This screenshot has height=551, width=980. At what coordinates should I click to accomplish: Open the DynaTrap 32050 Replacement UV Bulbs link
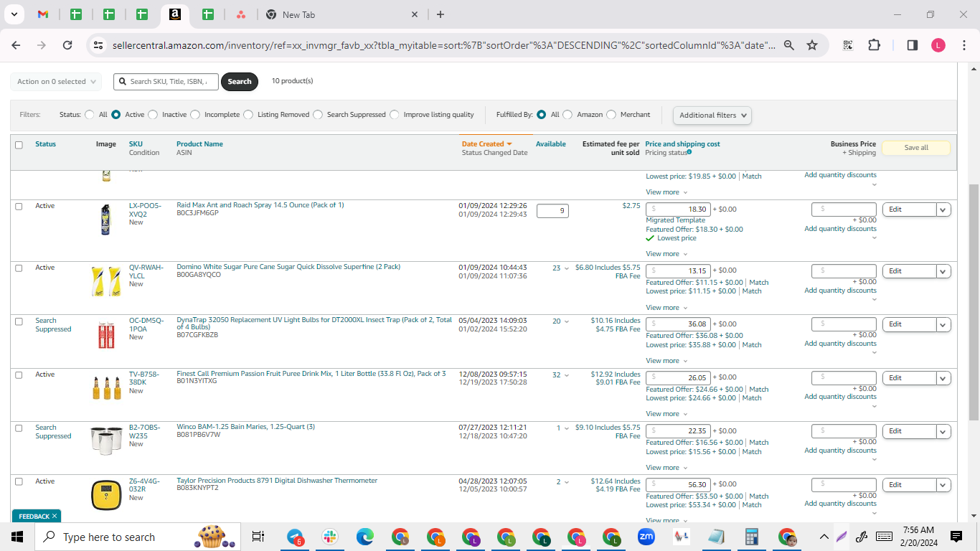pyautogui.click(x=314, y=324)
